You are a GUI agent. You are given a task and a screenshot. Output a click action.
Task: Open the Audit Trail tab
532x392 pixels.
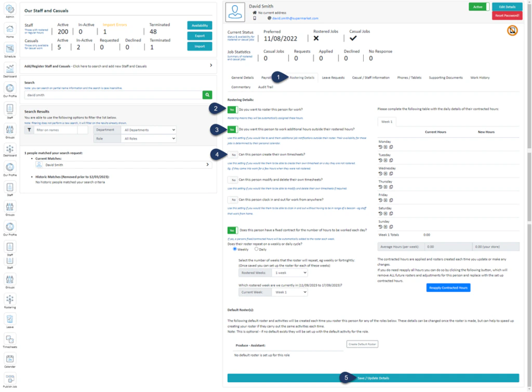[265, 87]
